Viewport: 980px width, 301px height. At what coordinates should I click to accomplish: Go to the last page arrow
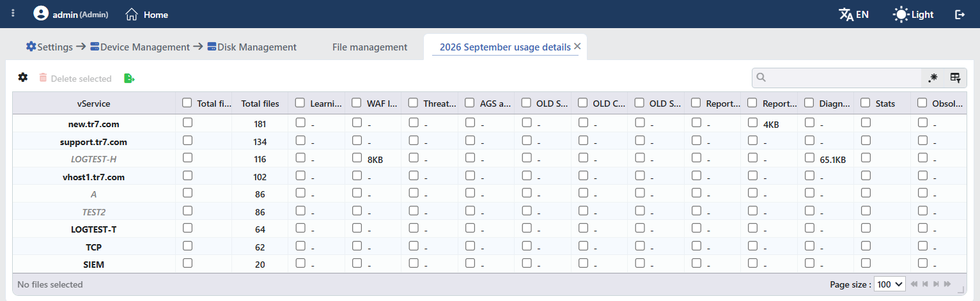tap(947, 284)
